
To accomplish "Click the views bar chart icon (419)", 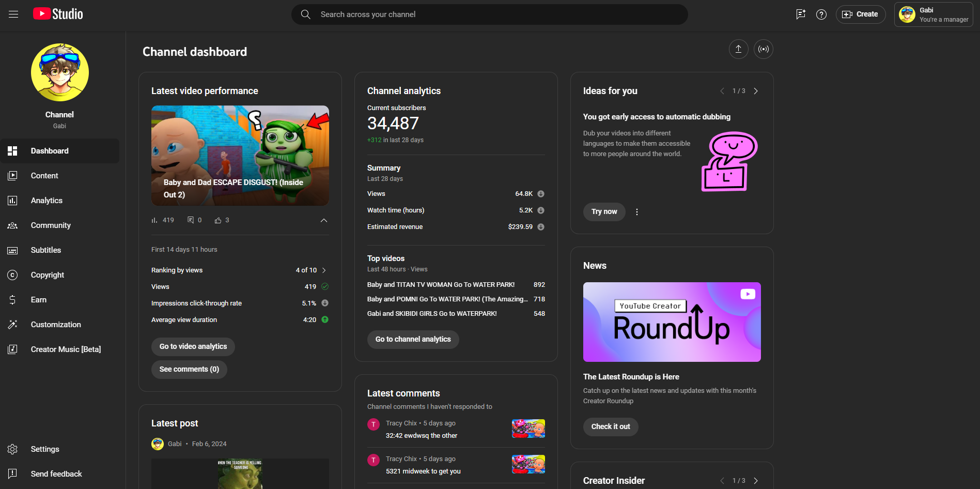I will pyautogui.click(x=154, y=220).
